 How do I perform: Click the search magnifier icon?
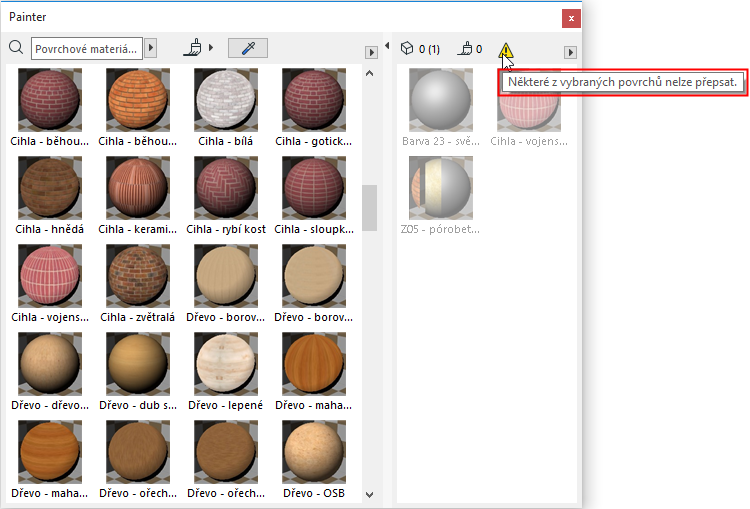click(16, 47)
